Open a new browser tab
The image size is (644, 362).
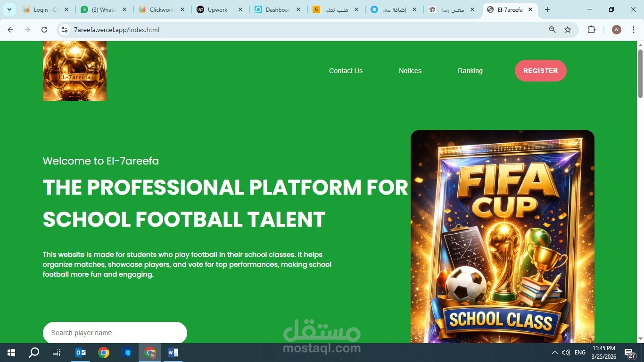click(x=547, y=9)
